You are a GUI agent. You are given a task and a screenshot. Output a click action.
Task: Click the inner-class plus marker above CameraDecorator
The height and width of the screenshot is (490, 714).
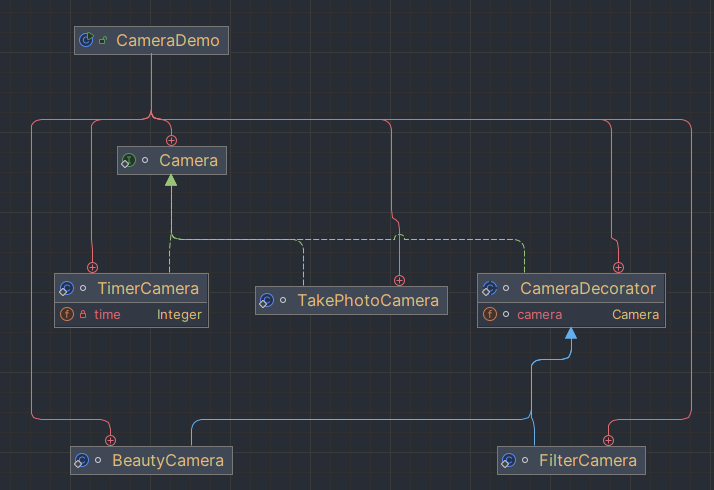[618, 267]
